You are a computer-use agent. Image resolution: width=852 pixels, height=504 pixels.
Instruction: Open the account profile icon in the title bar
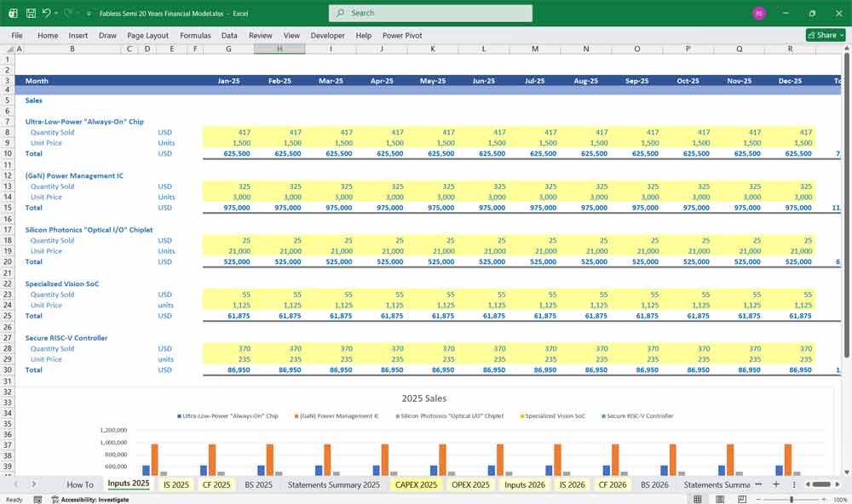757,13
